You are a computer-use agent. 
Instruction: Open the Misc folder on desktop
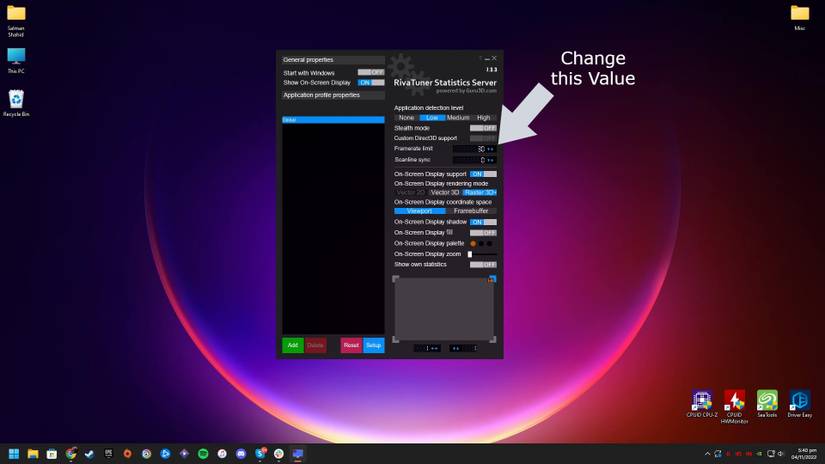[x=800, y=17]
